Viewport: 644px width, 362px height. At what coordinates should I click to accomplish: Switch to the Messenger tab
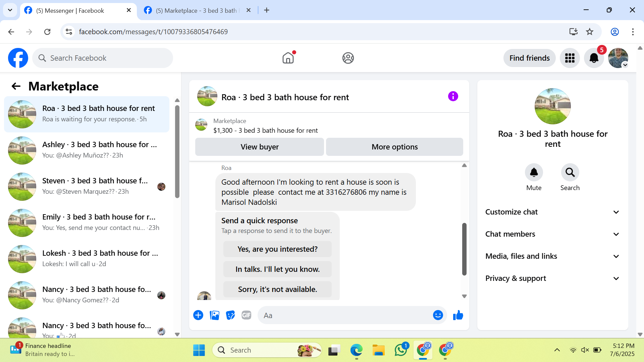click(x=78, y=11)
